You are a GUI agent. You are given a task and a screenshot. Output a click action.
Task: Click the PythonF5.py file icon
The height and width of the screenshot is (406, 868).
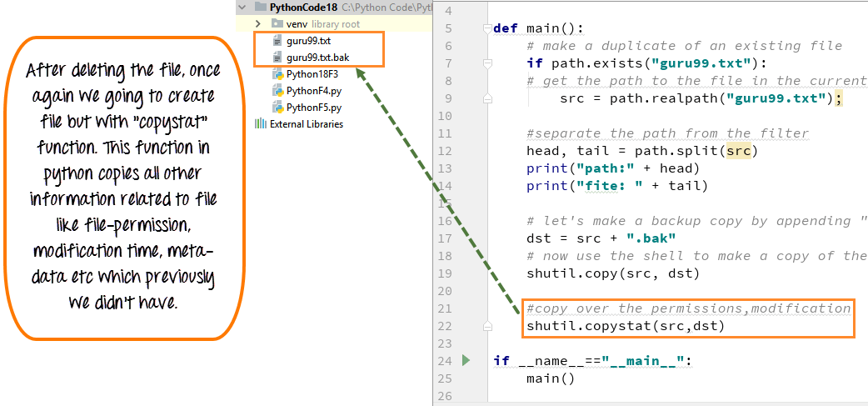(x=278, y=108)
